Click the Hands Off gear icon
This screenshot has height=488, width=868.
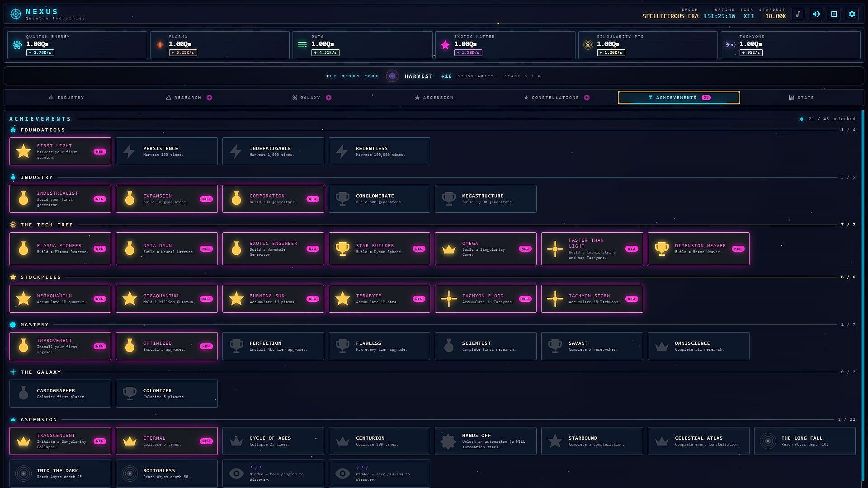[x=448, y=441]
